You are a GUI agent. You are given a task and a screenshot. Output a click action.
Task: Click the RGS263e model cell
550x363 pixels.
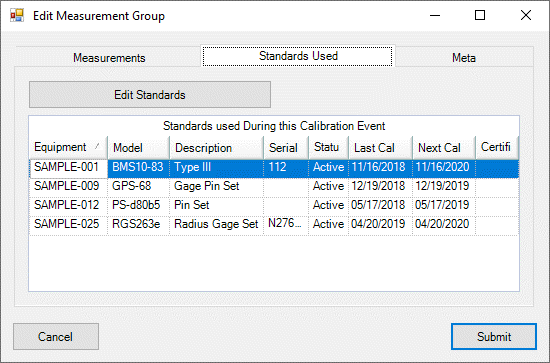pyautogui.click(x=139, y=226)
